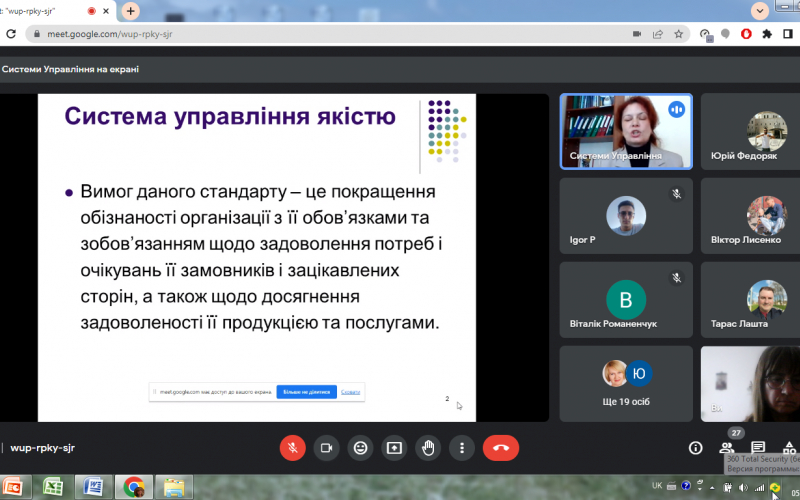Select the Тарас Лашта participant tile
The height and width of the screenshot is (500, 800).
(x=751, y=300)
